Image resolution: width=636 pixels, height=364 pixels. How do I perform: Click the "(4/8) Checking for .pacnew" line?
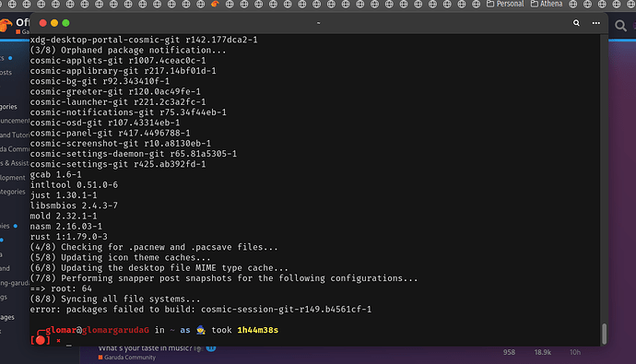tap(154, 247)
